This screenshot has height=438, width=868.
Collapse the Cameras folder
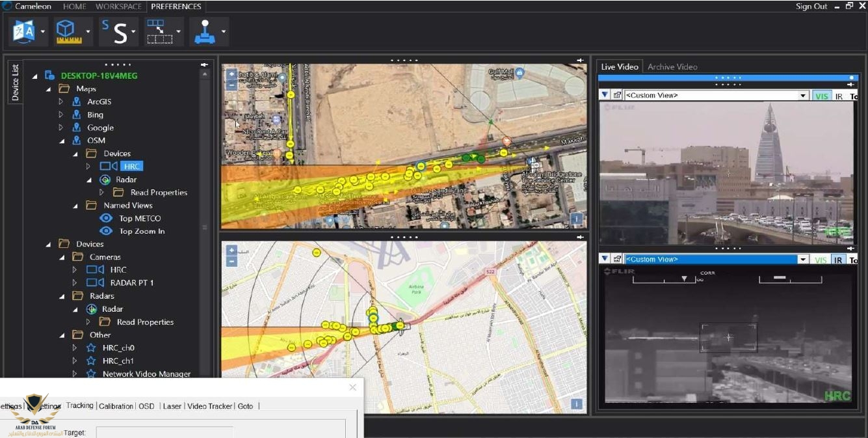(x=62, y=257)
